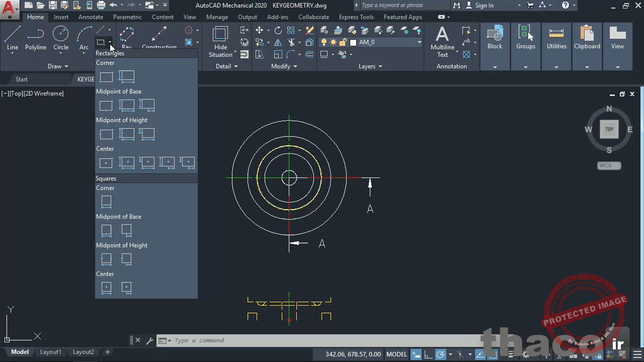Select the Line tool
This screenshot has height=362, width=644.
pos(13,38)
